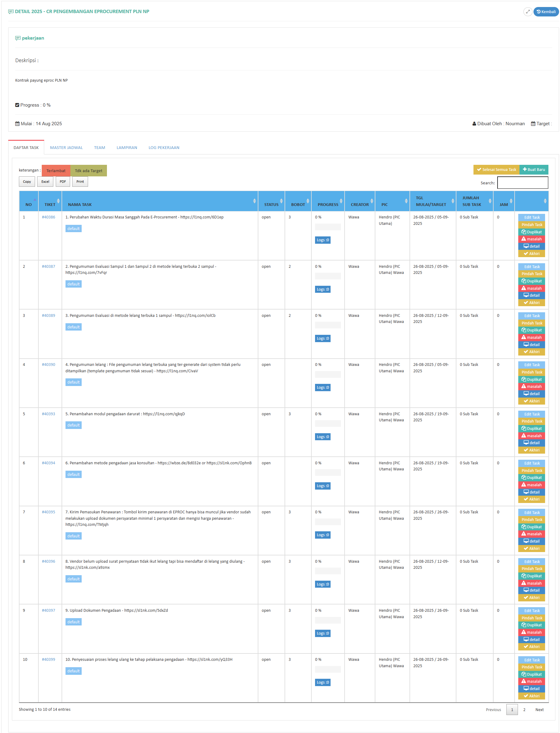Click Akhiri checkmark for task #40393
The width and height of the screenshot is (560, 733).
[532, 450]
